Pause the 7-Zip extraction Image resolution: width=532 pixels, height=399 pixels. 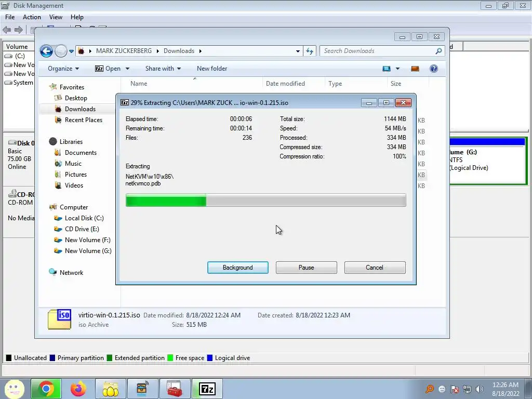tap(307, 268)
